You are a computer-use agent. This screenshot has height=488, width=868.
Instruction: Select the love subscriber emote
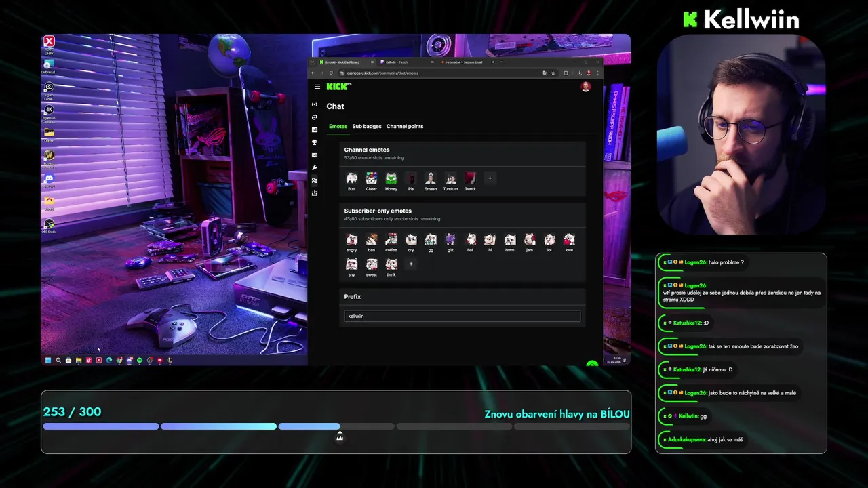click(569, 239)
